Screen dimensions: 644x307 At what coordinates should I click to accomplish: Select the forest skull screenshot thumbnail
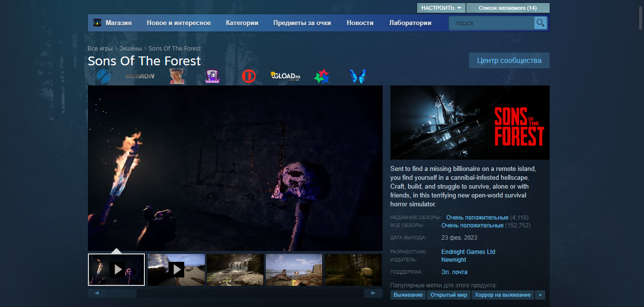click(x=353, y=270)
